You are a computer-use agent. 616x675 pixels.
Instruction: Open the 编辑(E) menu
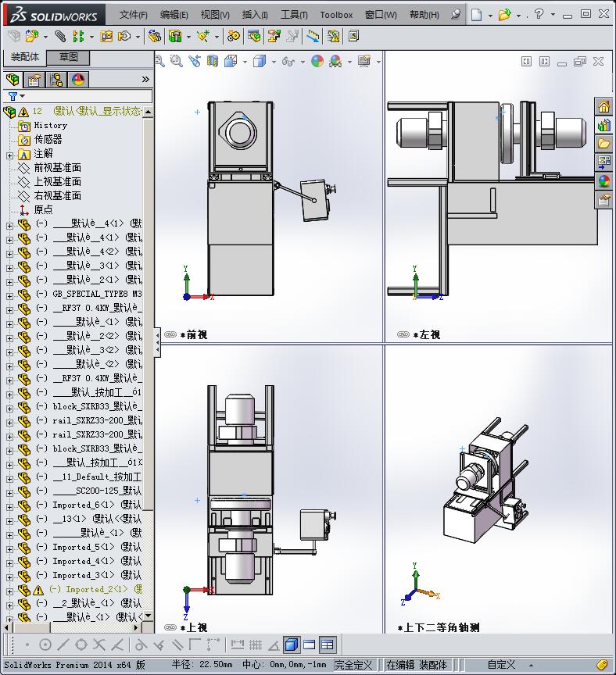click(x=174, y=15)
